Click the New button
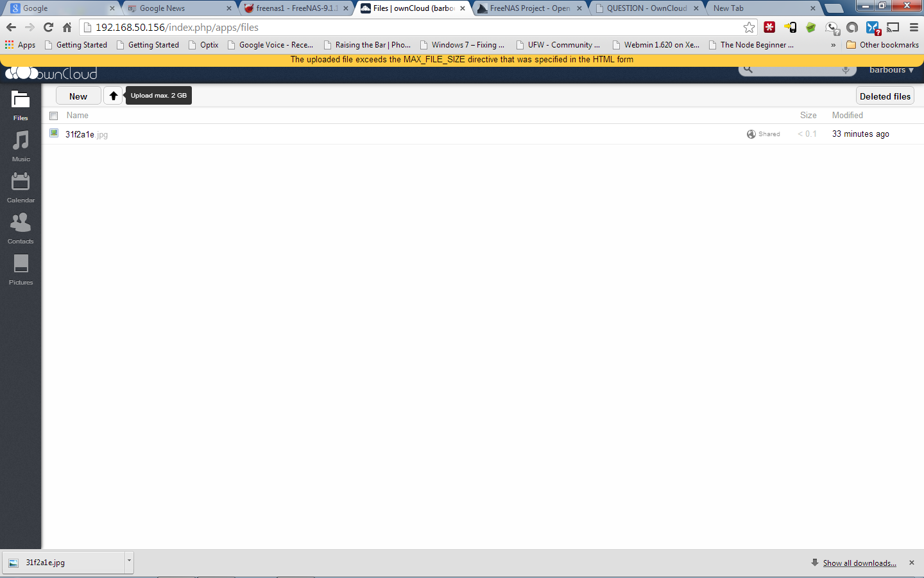 pos(78,96)
